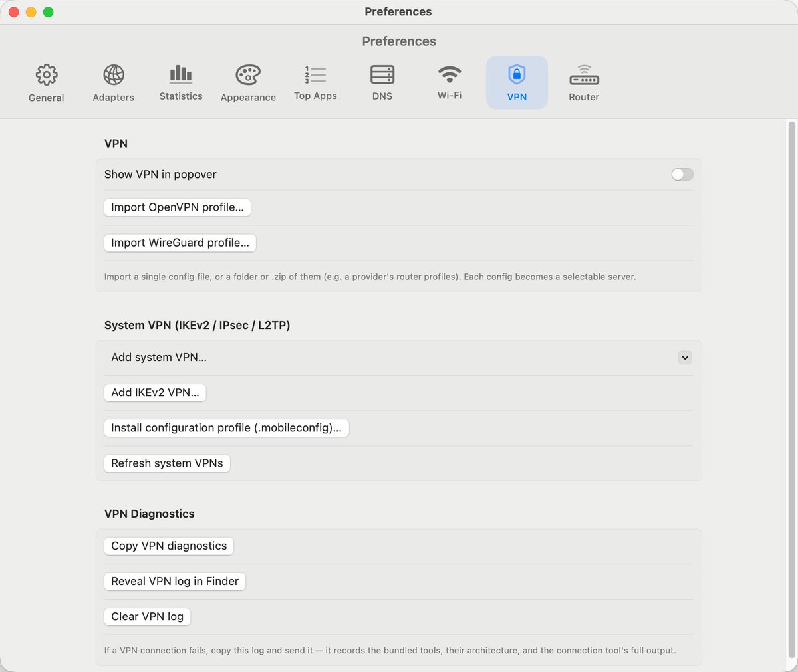This screenshot has width=798, height=672.
Task: Copy VPN diagnostics to clipboard
Action: [x=169, y=546]
